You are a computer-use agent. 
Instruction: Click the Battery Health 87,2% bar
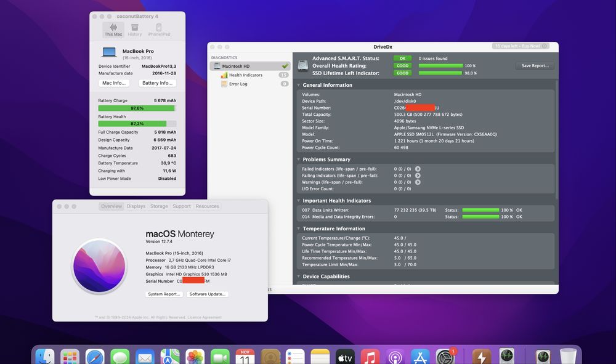137,124
